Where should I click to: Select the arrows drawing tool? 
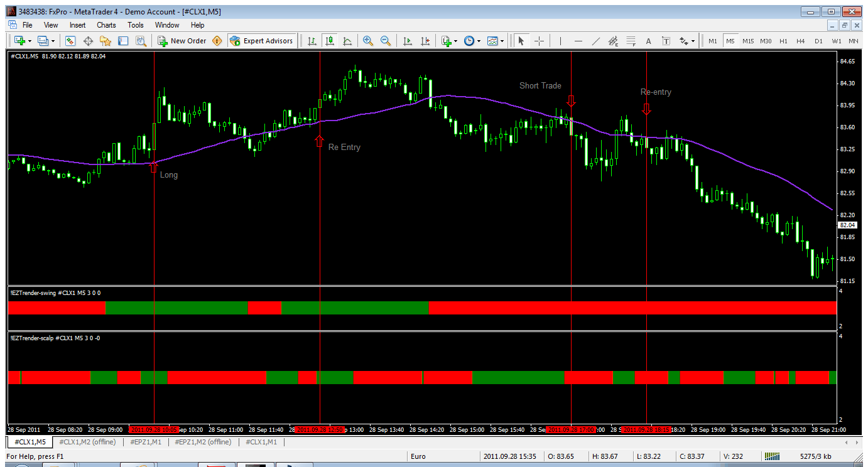click(683, 41)
